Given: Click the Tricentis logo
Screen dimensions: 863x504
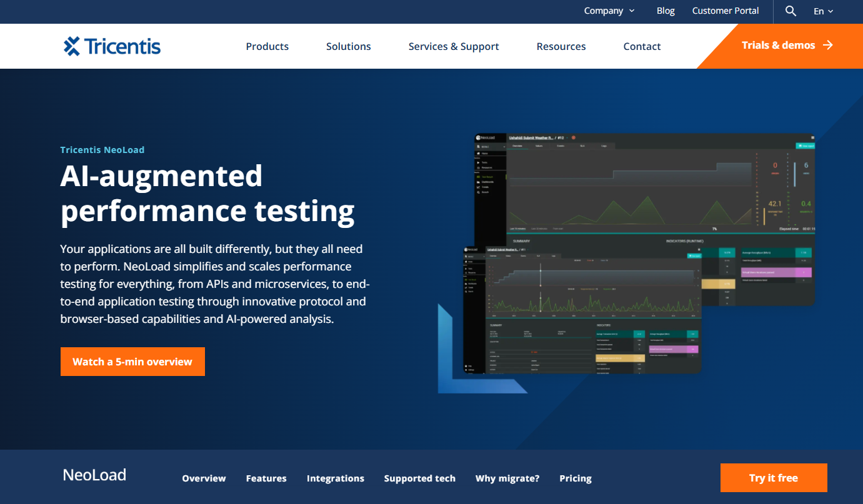Looking at the screenshot, I should coord(112,46).
